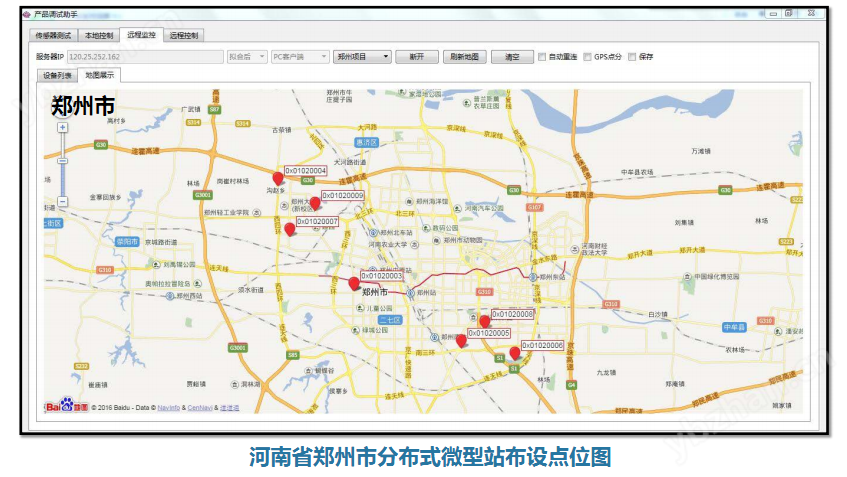Switch to the 传感器测试 tab
Viewport: 847px width, 477px height.
coord(54,36)
